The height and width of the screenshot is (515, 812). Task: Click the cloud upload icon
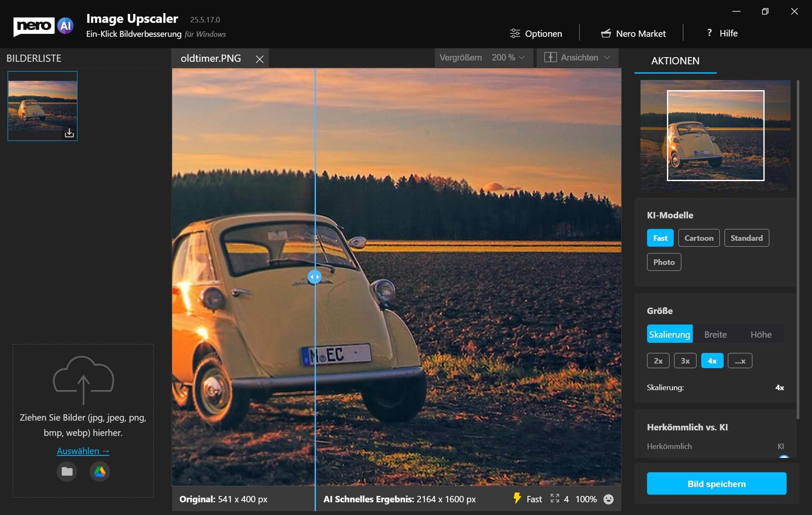83,380
